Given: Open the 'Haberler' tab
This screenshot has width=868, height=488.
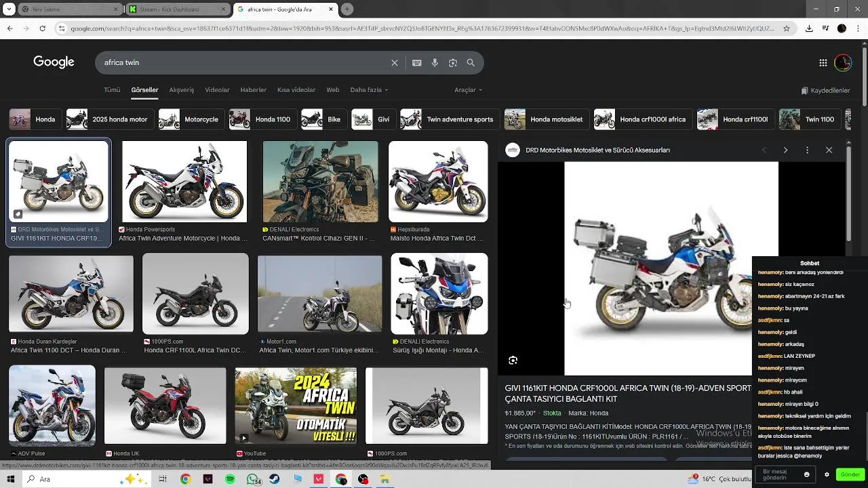Looking at the screenshot, I should point(254,90).
